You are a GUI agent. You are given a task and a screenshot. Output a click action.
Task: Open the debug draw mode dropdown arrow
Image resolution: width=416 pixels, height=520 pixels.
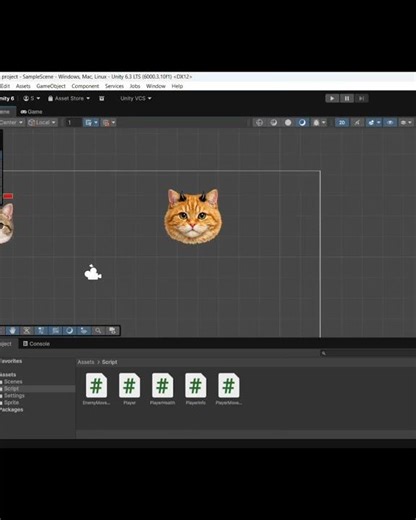pos(323,123)
